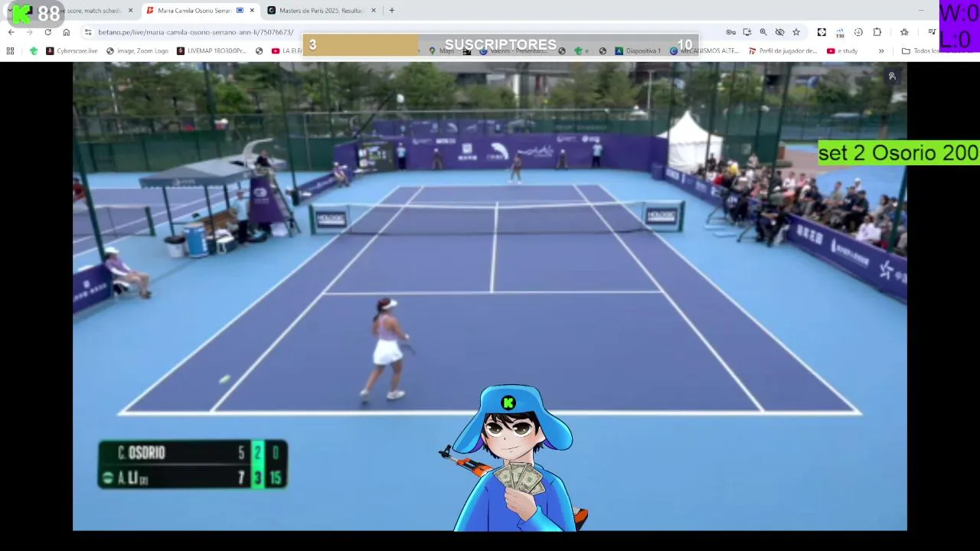Open the image, Zoom Logo bookmark

pyautogui.click(x=137, y=51)
